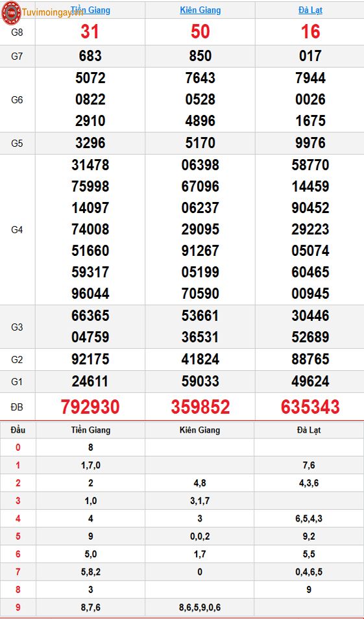Click the red Đầu 9 row label
364x619 pixels.
(18, 607)
